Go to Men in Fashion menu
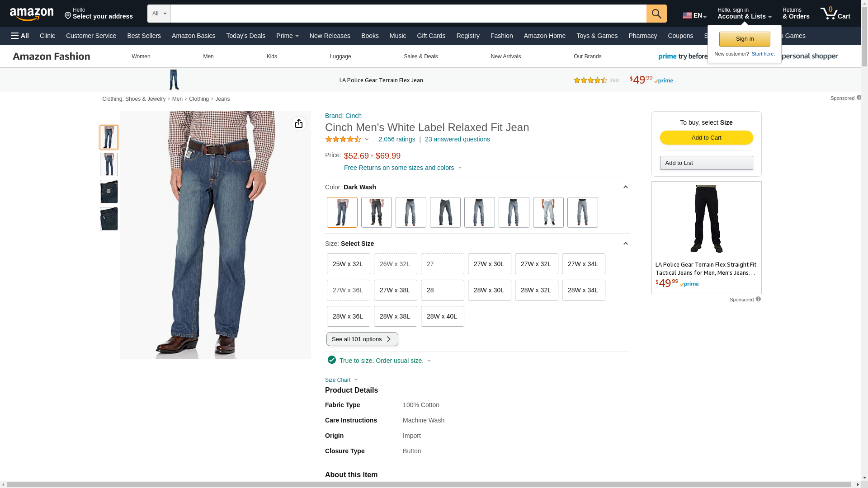The width and height of the screenshot is (868, 488). [208, 56]
